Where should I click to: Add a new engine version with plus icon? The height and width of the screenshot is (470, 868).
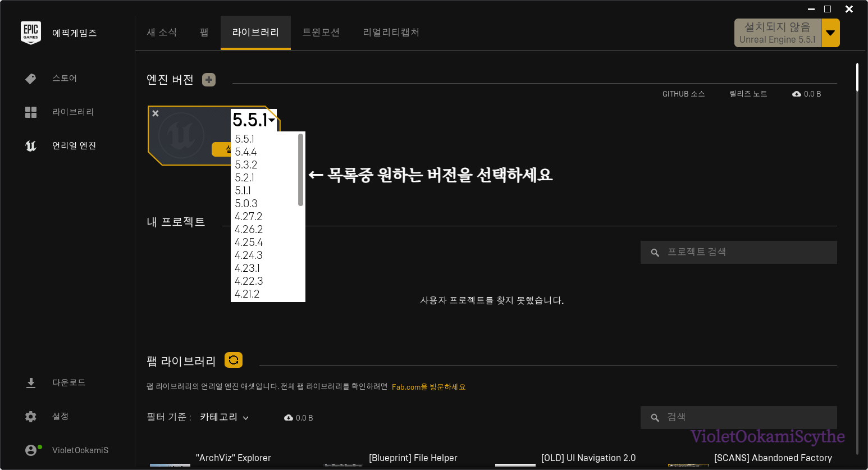[209, 80]
